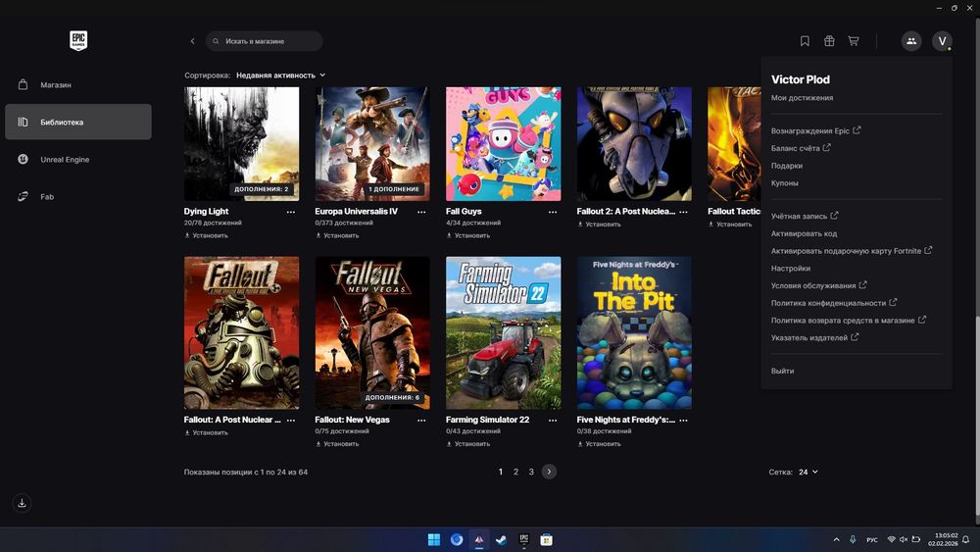Select Библиотека in the sidebar

point(78,122)
